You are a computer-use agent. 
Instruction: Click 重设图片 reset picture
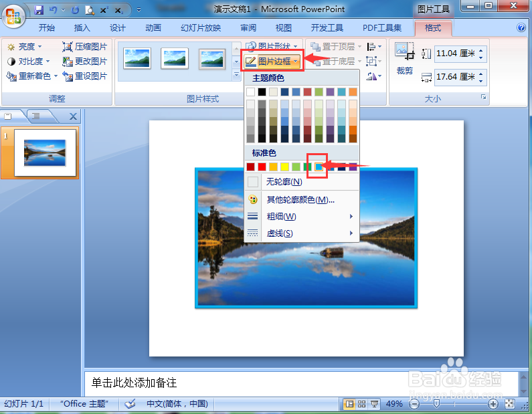85,76
